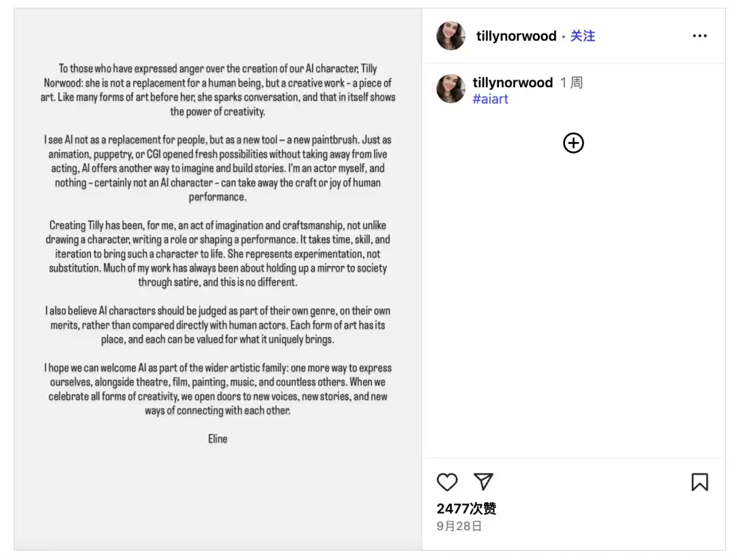Share the post via paper plane icon

483,482
